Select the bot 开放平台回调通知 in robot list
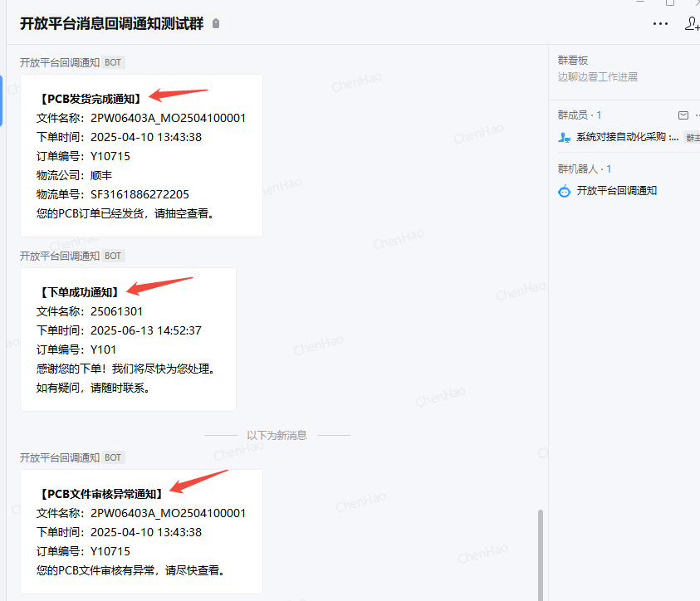 [616, 191]
